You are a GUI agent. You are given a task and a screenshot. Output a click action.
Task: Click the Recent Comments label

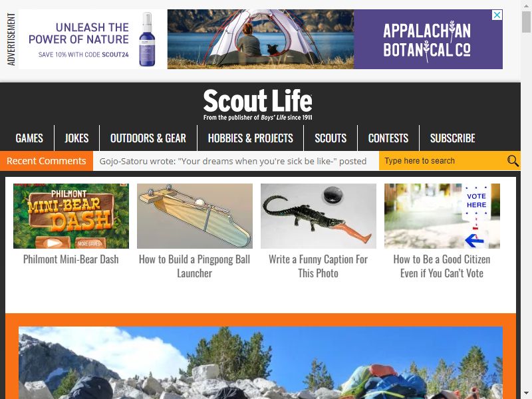pyautogui.click(x=47, y=161)
